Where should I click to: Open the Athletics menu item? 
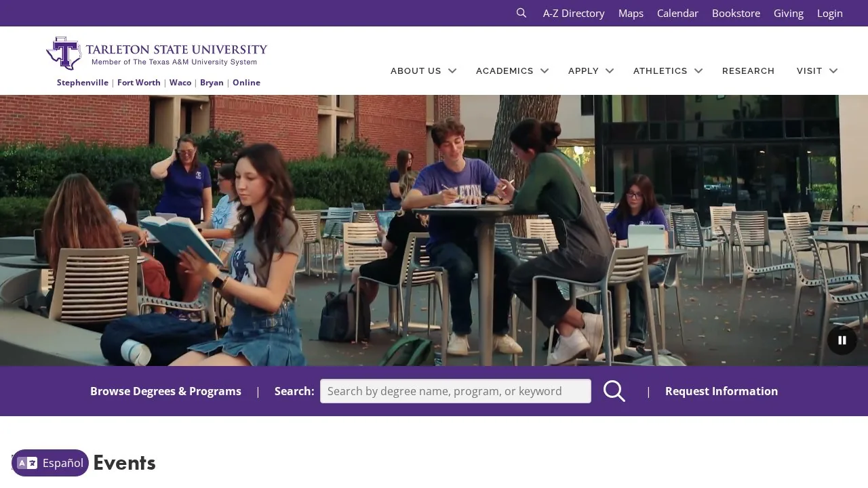tap(660, 70)
